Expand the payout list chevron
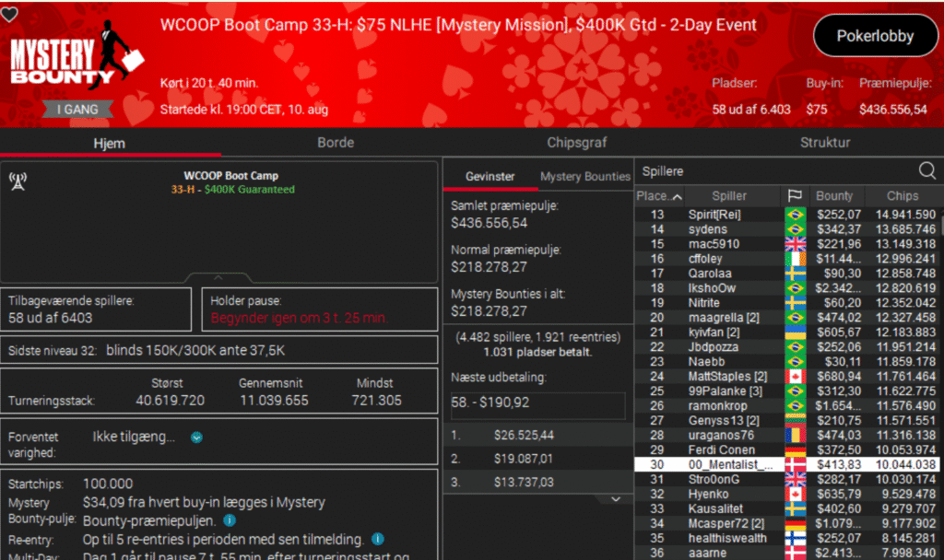 pos(615,499)
